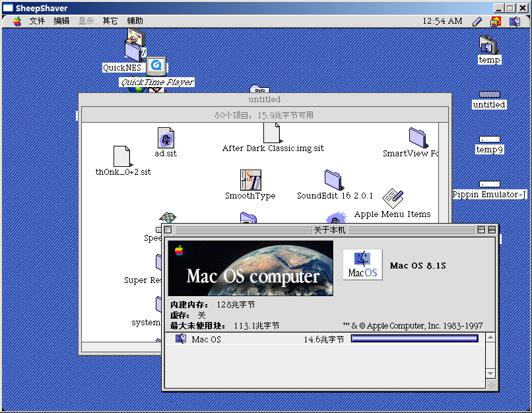Collapse 关于本机 window with windowshade box
532x413 pixels.
pyautogui.click(x=492, y=230)
